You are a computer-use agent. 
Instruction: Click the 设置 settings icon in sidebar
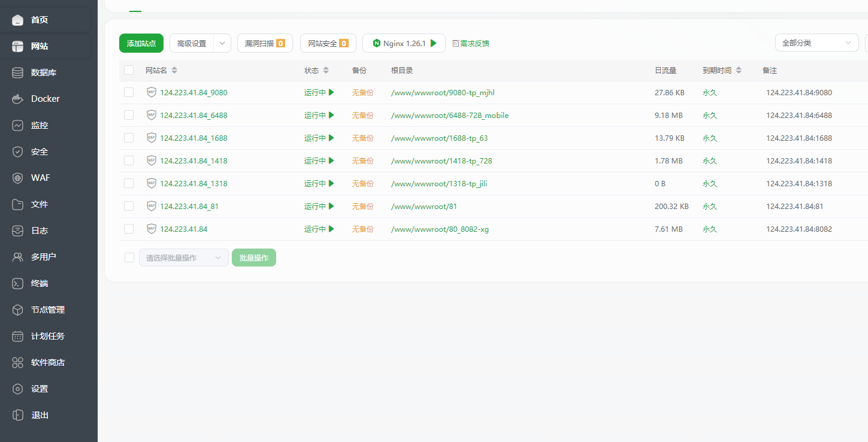(x=18, y=389)
